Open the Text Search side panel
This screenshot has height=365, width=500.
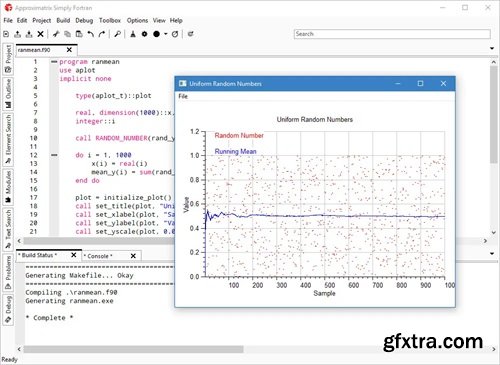click(8, 229)
